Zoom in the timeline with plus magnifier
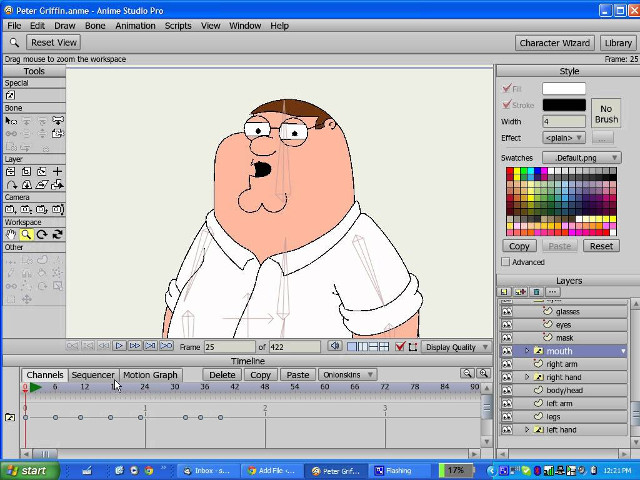Image resolution: width=640 pixels, height=480 pixels. (x=483, y=373)
